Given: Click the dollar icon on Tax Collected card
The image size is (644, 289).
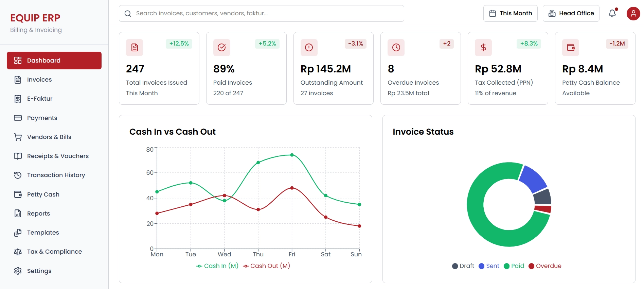Looking at the screenshot, I should [483, 48].
